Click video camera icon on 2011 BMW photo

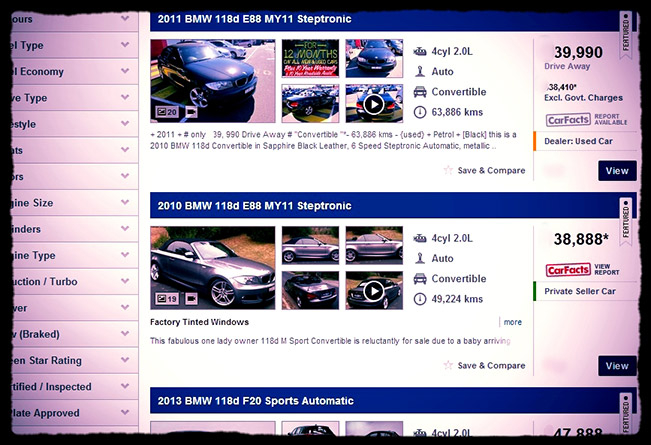pyautogui.click(x=191, y=112)
